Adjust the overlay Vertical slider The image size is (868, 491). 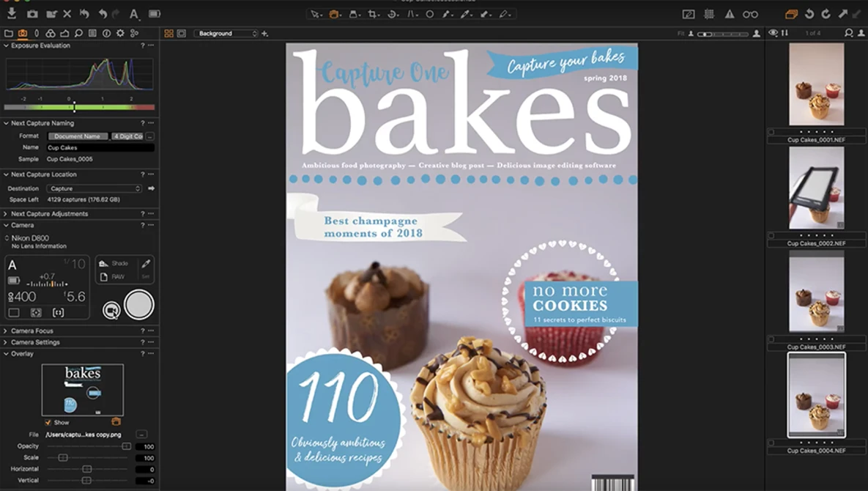coord(89,481)
